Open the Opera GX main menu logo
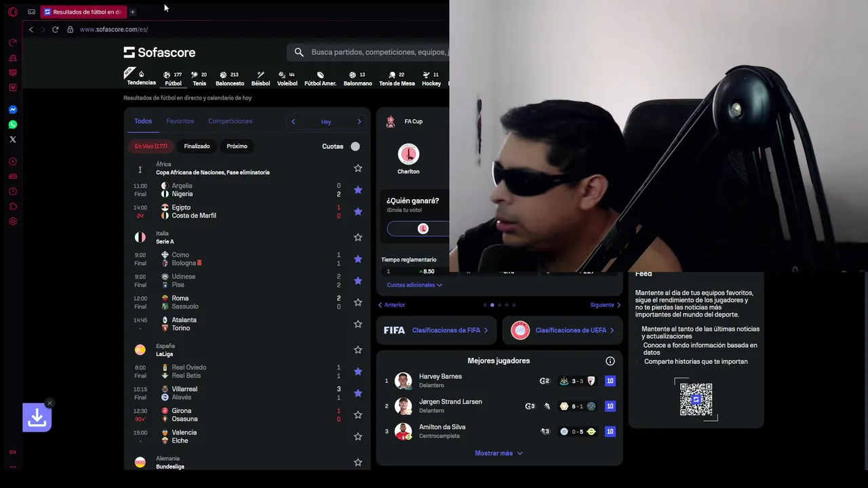Viewport: 868px width, 488px height. click(x=12, y=12)
